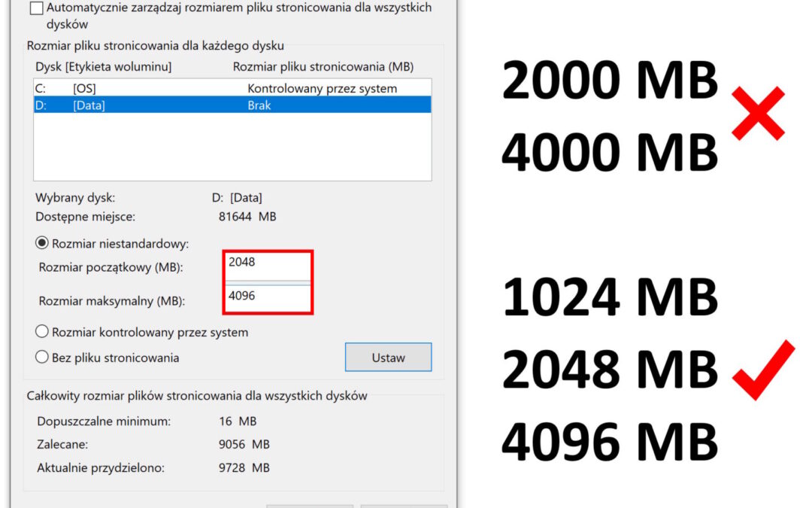The height and width of the screenshot is (508, 812).
Task: Click the 'Rozmiar początkowy' field containing 2048
Action: tap(267, 263)
